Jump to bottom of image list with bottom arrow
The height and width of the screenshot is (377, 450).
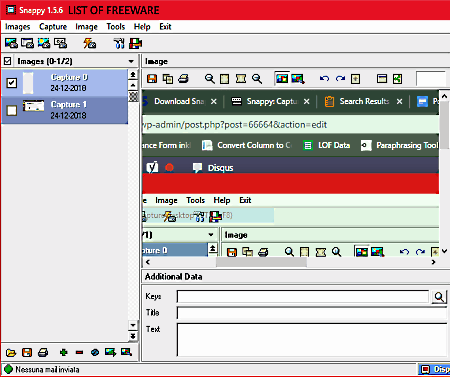[x=133, y=336]
